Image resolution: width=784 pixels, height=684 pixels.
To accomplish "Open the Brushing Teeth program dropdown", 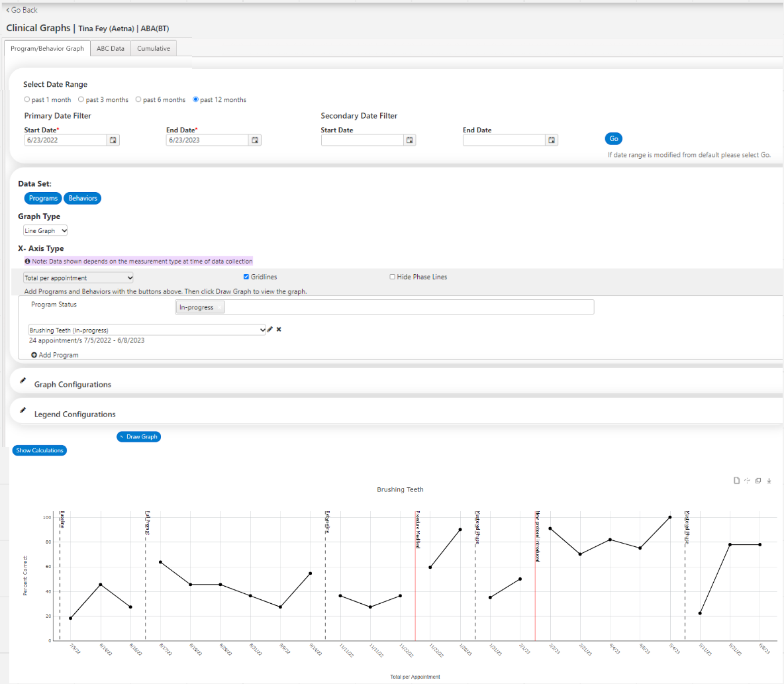I will (147, 330).
